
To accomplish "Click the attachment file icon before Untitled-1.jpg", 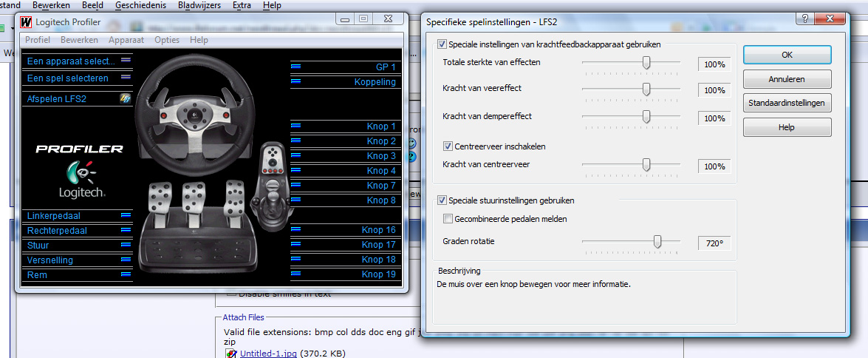I will point(230,354).
